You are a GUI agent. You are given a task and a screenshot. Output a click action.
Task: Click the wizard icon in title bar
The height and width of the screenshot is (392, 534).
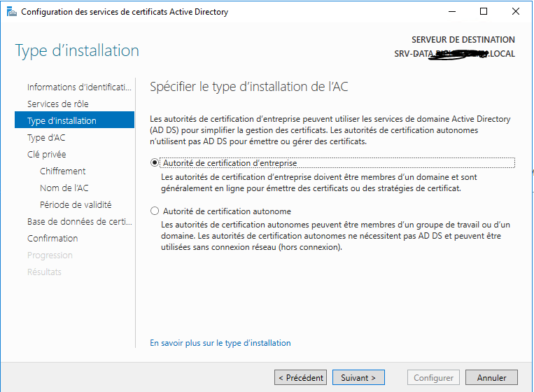pyautogui.click(x=12, y=12)
